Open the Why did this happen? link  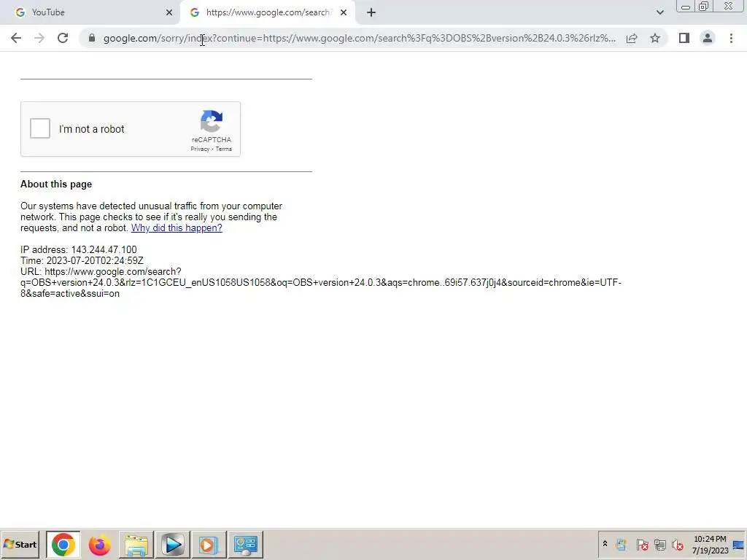coord(177,227)
